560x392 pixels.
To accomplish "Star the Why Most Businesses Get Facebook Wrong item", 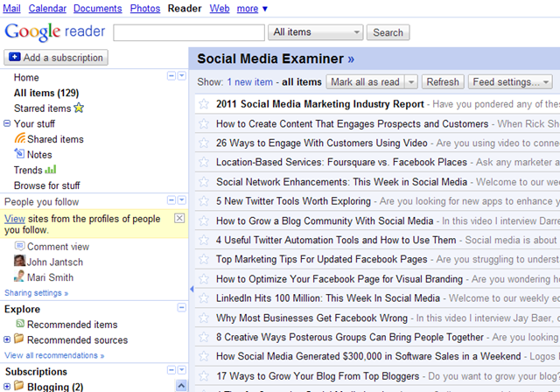I will 204,318.
